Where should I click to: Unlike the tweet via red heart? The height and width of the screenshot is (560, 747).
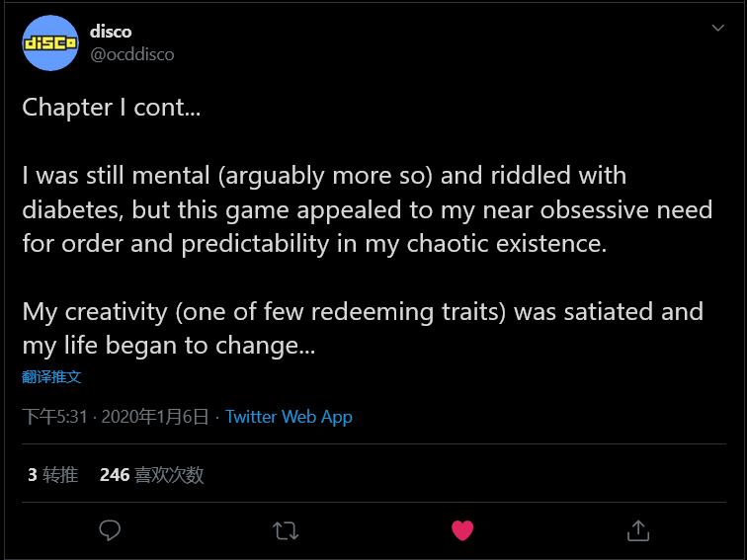click(462, 530)
